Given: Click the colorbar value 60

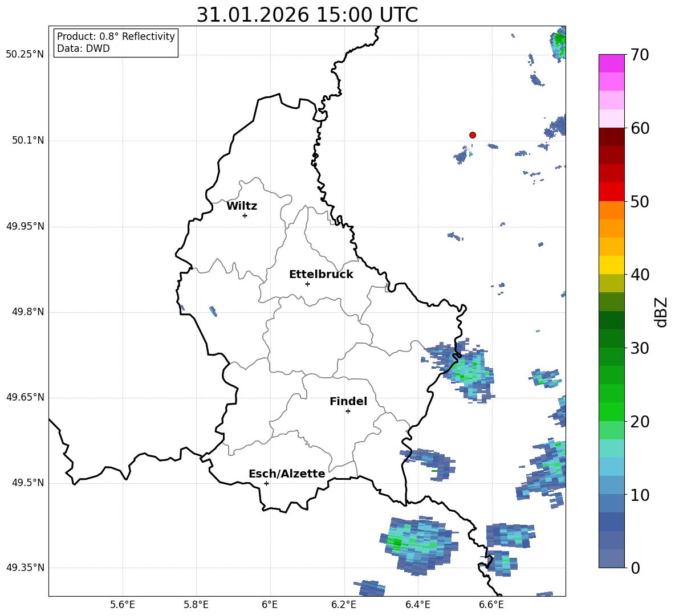Looking at the screenshot, I should pos(640,128).
